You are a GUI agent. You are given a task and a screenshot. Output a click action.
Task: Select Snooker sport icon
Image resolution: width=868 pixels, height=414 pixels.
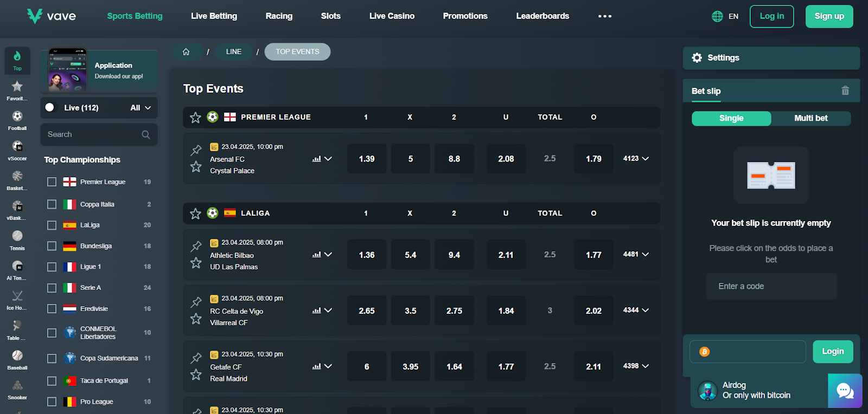pos(17,386)
